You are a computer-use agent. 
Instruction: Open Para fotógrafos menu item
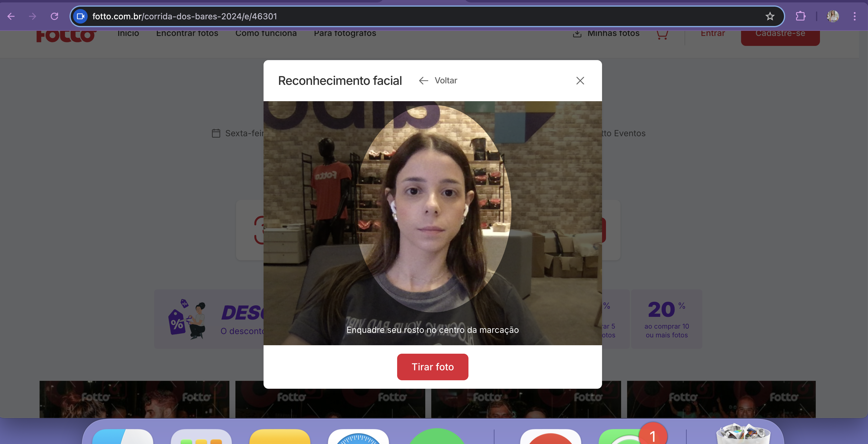(x=345, y=33)
